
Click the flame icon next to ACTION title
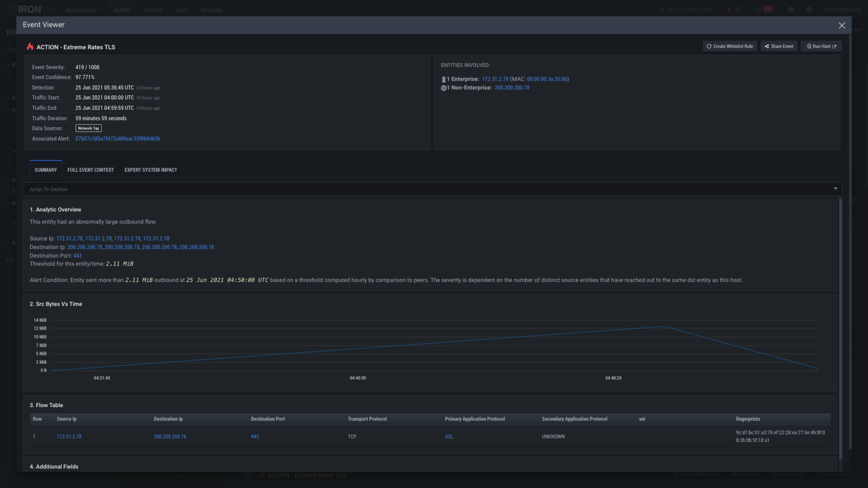[x=30, y=47]
